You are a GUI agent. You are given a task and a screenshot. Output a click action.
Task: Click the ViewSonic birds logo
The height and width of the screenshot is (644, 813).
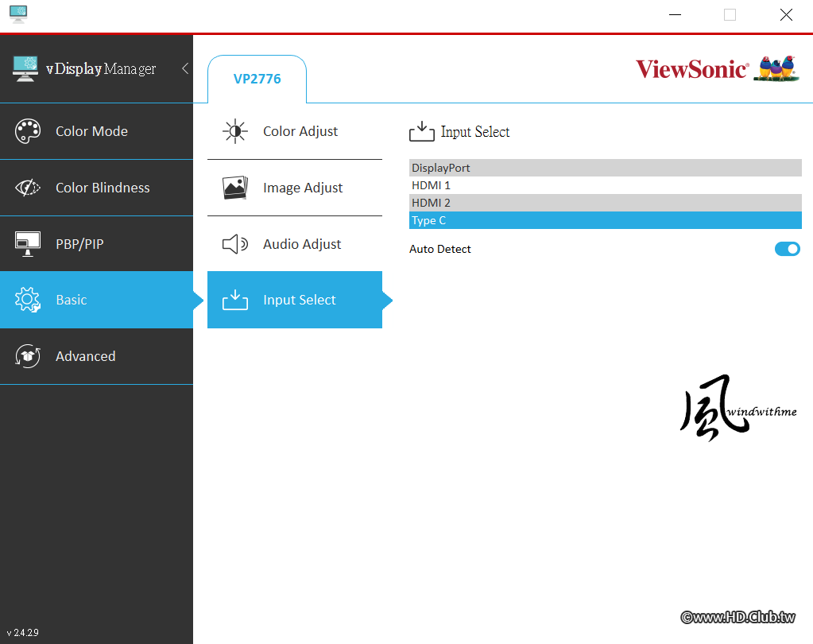(x=776, y=68)
